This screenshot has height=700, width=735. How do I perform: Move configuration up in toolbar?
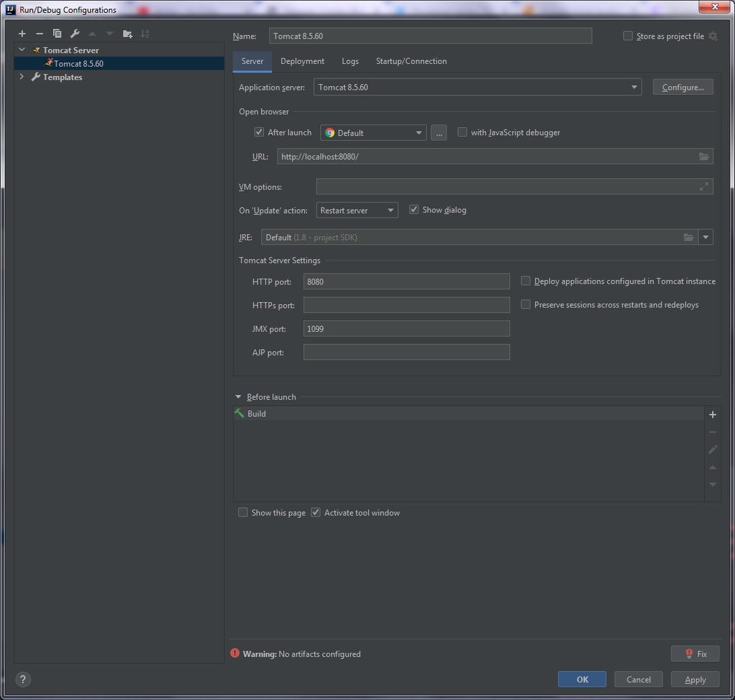pyautogui.click(x=92, y=34)
